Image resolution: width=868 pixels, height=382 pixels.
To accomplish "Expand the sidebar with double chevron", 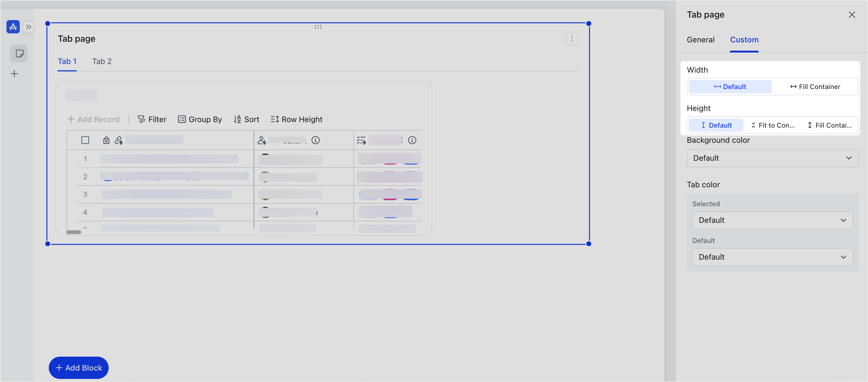I will 29,27.
